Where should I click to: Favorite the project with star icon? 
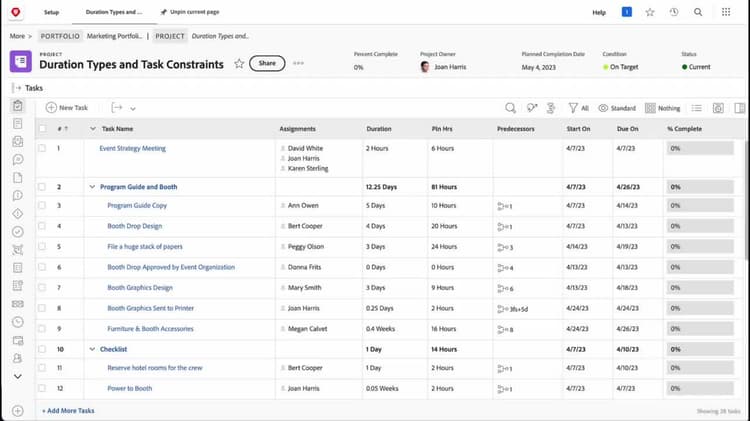(x=239, y=63)
